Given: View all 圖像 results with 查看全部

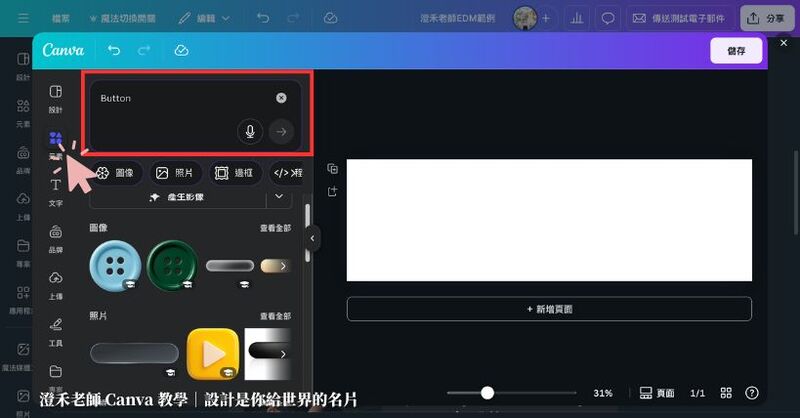Looking at the screenshot, I should [276, 228].
